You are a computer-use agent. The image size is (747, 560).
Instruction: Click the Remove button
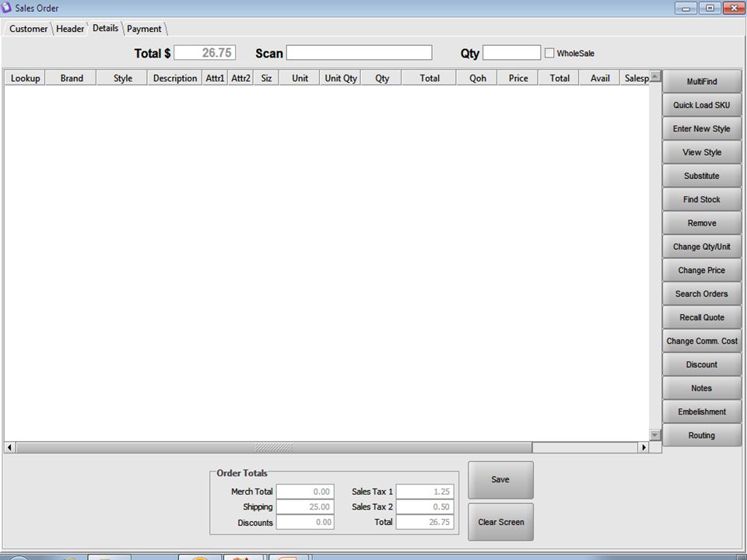(x=702, y=223)
